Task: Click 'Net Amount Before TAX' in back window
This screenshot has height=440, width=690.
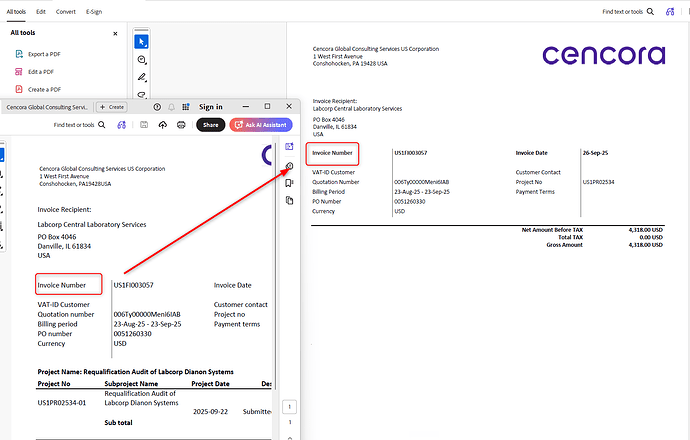Action: point(552,230)
